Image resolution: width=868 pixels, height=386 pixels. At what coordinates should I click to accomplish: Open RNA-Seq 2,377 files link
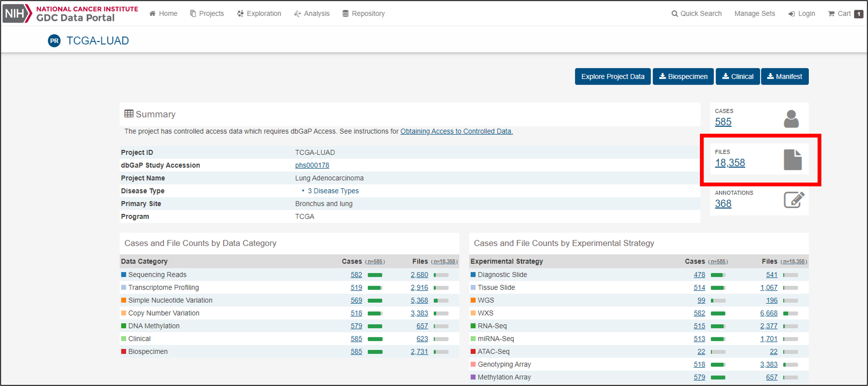pos(769,326)
